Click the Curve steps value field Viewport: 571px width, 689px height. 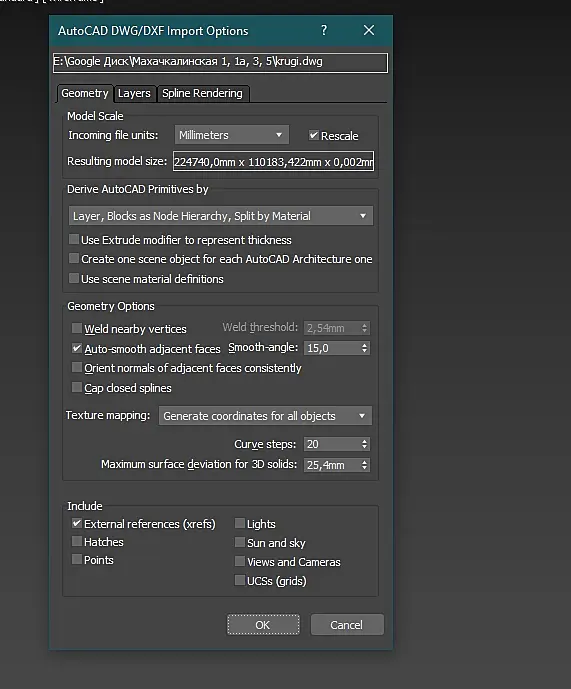(x=331, y=444)
